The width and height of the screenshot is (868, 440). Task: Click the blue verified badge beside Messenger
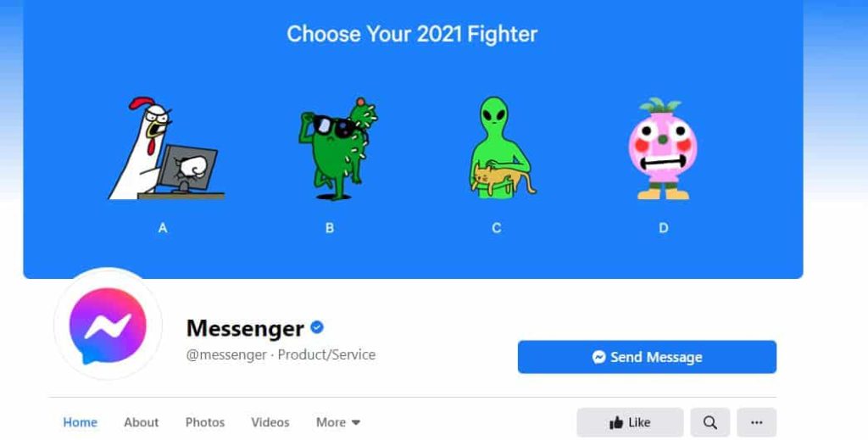coord(317,327)
